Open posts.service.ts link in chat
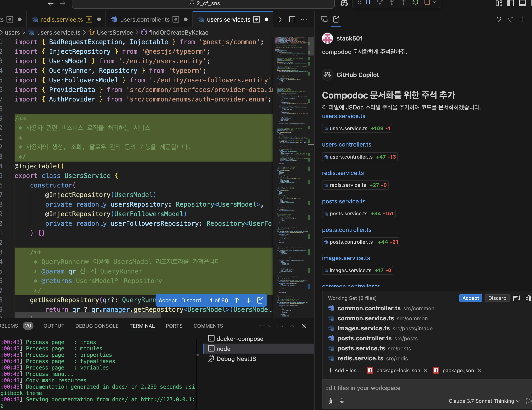Image resolution: width=532 pixels, height=410 pixels. 343,201
